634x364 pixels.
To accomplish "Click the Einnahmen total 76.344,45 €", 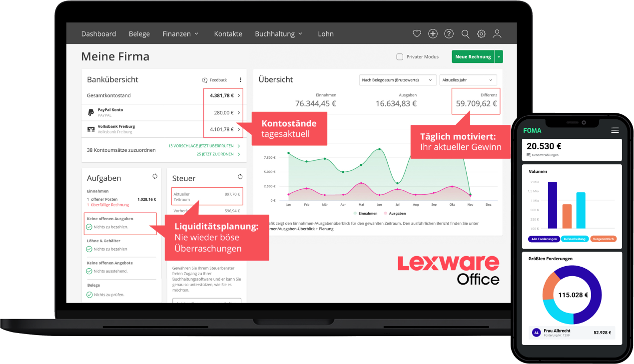I will pos(316,104).
